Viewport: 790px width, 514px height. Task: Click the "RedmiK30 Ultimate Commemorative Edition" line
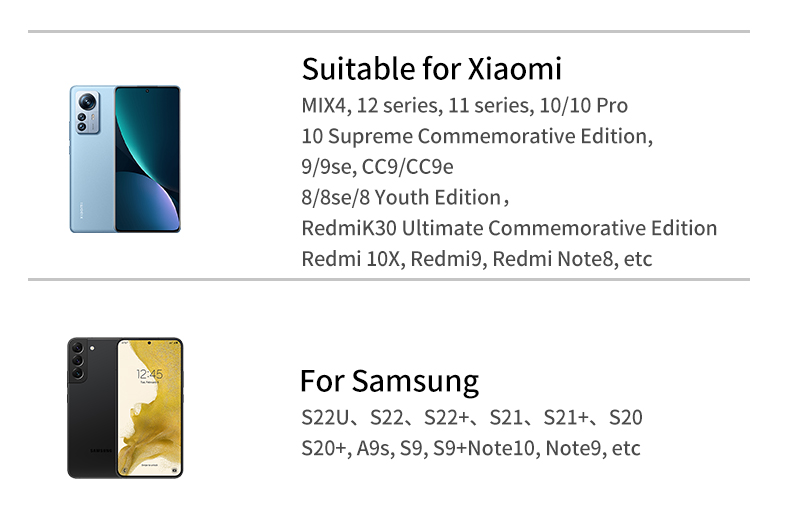point(509,228)
